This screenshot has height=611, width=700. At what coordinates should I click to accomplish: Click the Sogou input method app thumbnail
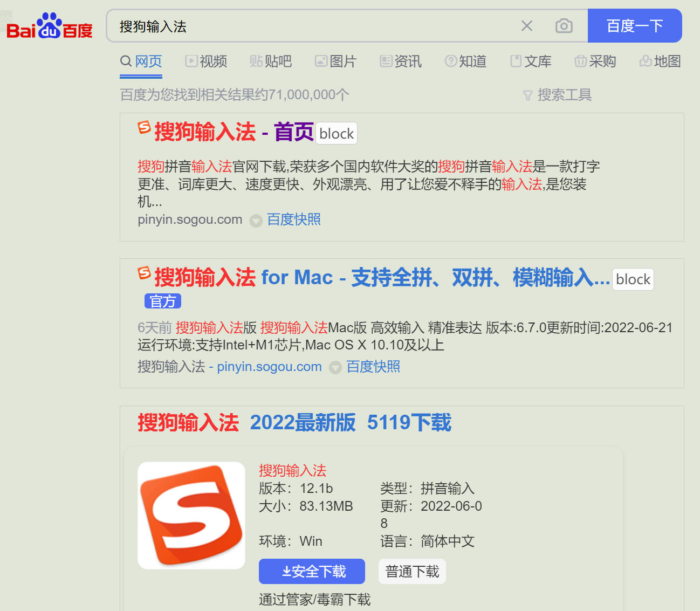pyautogui.click(x=191, y=514)
